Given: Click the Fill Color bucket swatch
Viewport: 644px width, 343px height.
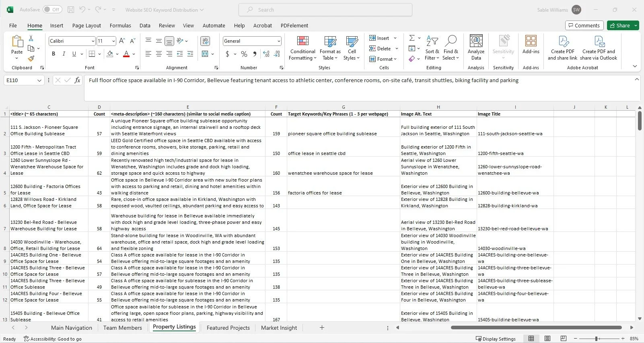Looking at the screenshot, I should pyautogui.click(x=110, y=54).
